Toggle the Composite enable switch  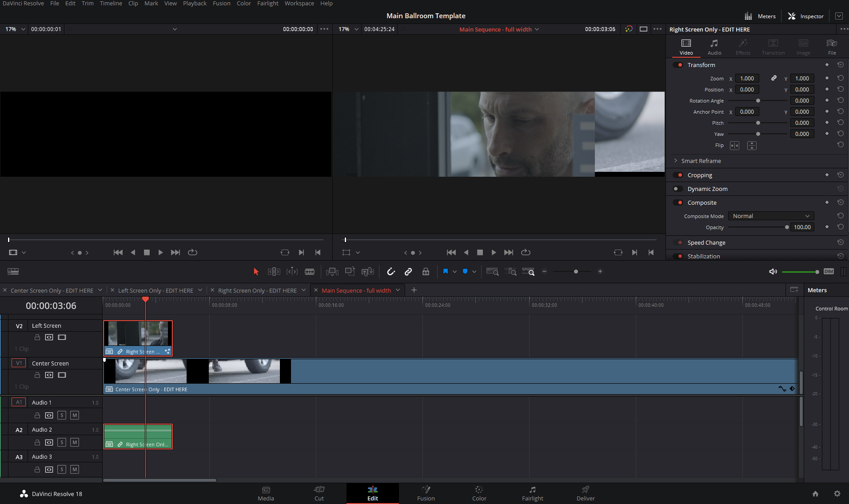point(678,203)
